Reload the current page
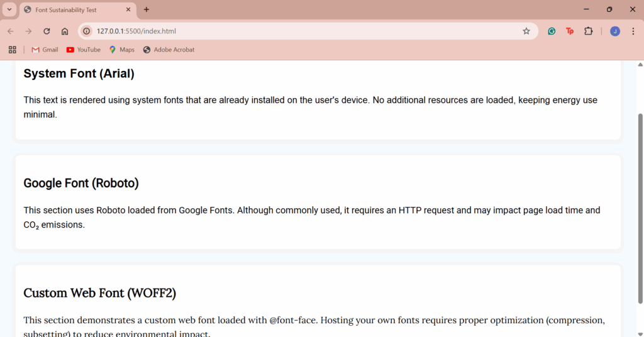Image resolution: width=644 pixels, height=337 pixels. pyautogui.click(x=47, y=31)
